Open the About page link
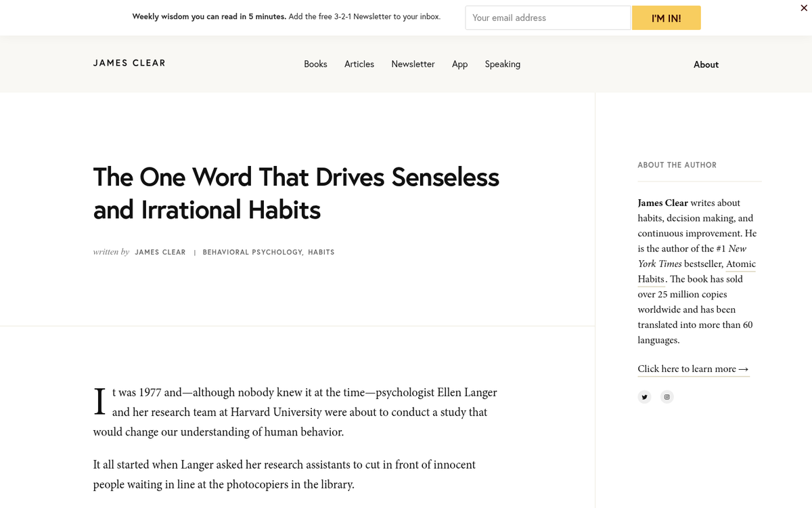The width and height of the screenshot is (812, 508). (x=706, y=64)
